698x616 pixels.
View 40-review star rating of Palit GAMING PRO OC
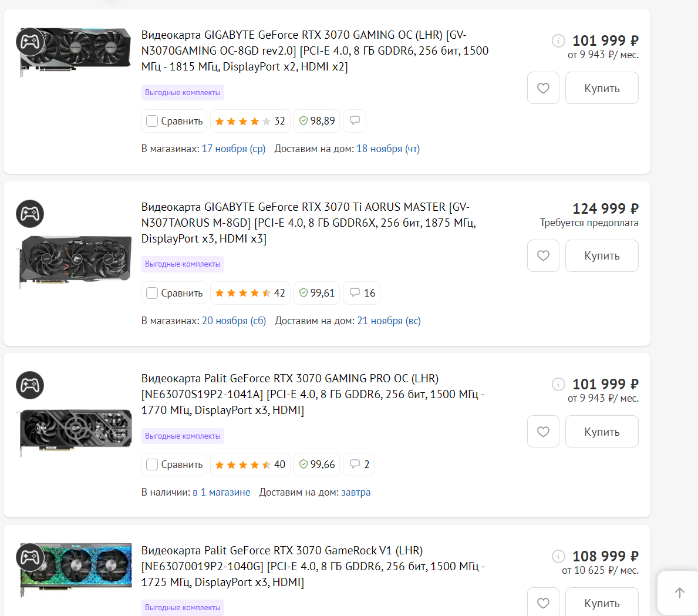(x=250, y=464)
